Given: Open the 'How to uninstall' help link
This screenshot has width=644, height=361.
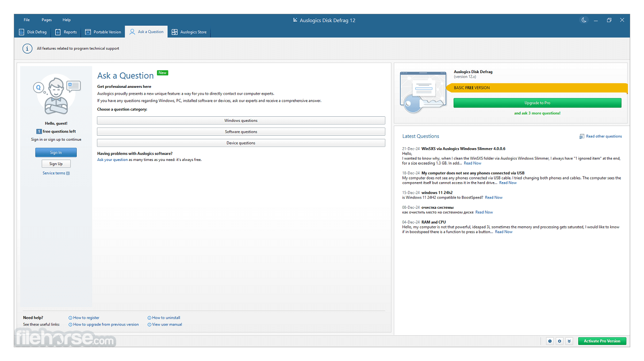Looking at the screenshot, I should (x=166, y=318).
